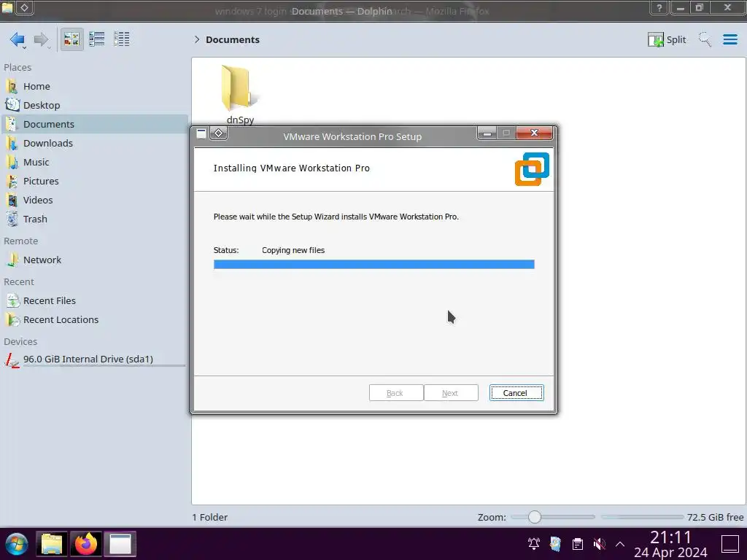The width and height of the screenshot is (747, 560).
Task: Switch to Firefox in taskbar
Action: pos(86,544)
